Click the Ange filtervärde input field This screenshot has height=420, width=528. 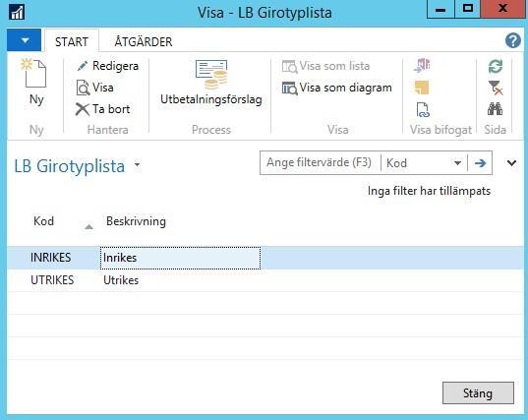[320, 162]
